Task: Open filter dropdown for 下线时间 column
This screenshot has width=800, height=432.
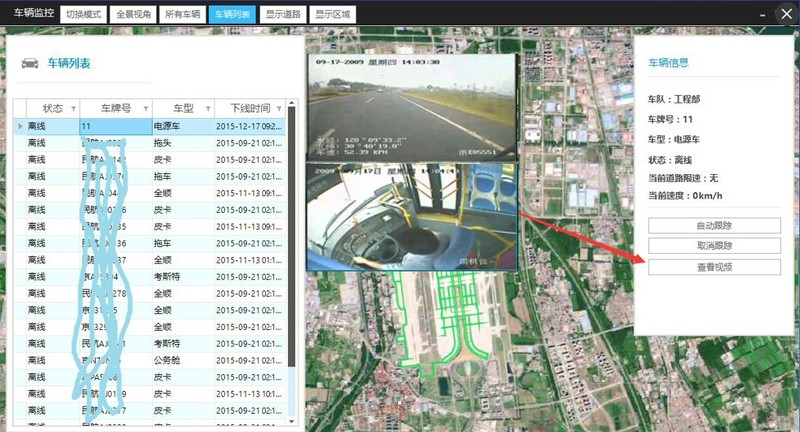Action: (x=279, y=109)
